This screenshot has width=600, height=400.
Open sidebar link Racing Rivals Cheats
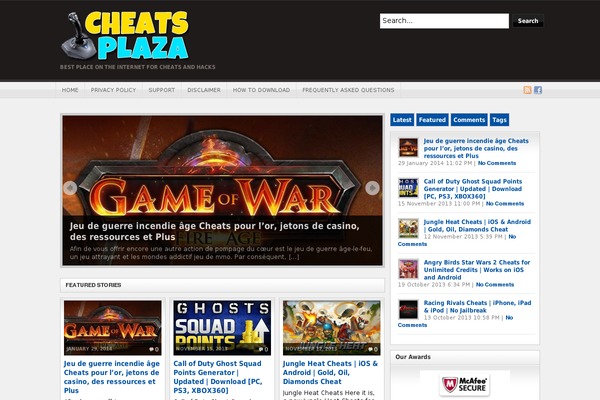(x=477, y=307)
